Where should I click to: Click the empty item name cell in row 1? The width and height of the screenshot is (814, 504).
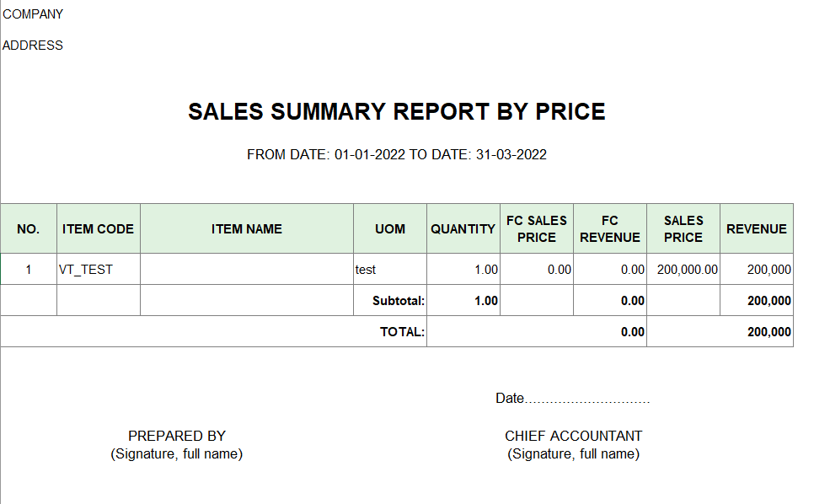[247, 270]
